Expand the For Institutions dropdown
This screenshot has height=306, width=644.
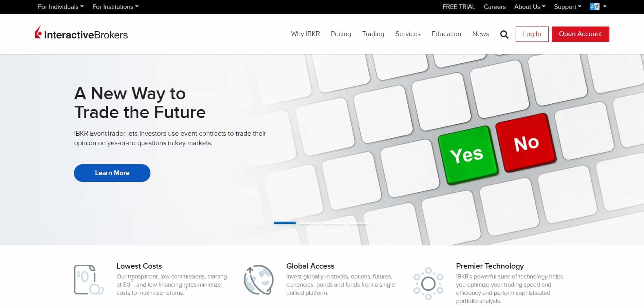[x=115, y=7]
